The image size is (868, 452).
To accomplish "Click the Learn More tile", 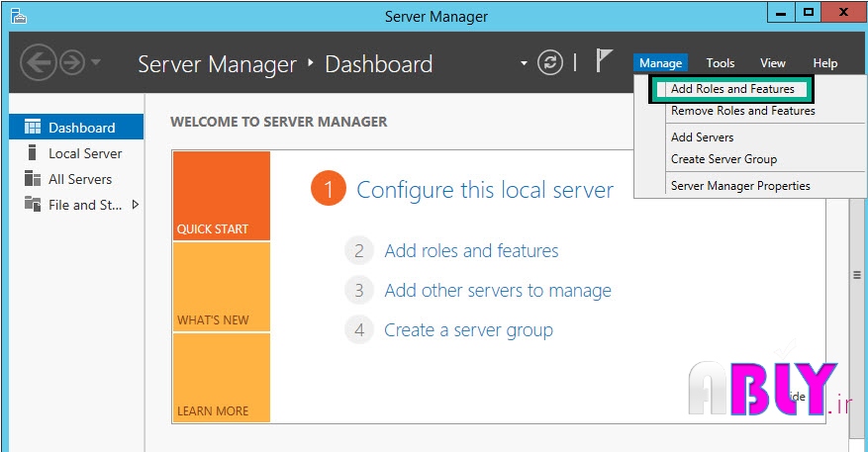I will (222, 378).
